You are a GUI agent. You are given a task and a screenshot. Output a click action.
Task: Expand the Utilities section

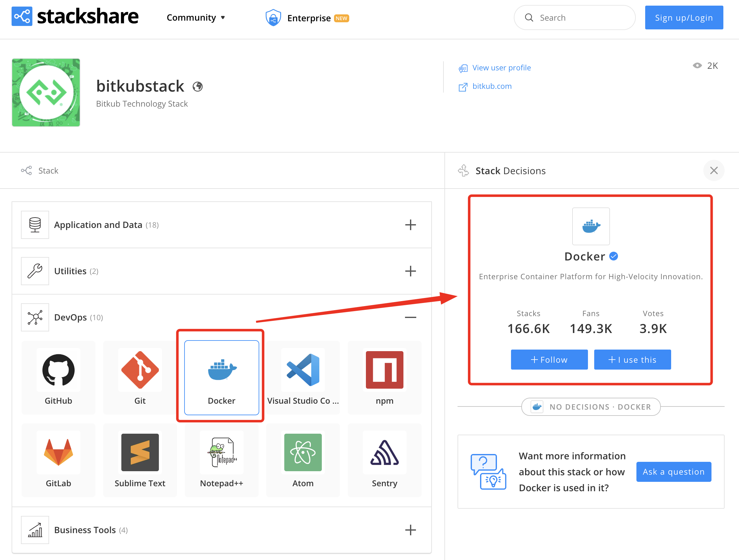tap(410, 271)
